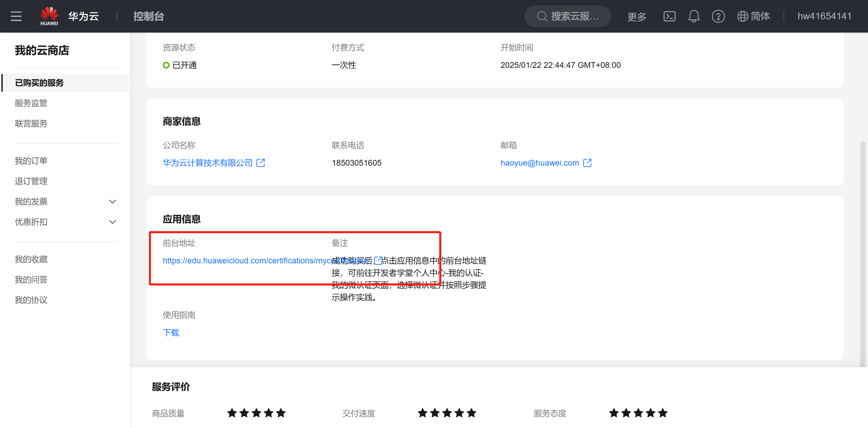Rate 商品质量 with the fifth star
Image resolution: width=868 pixels, height=428 pixels.
click(281, 413)
